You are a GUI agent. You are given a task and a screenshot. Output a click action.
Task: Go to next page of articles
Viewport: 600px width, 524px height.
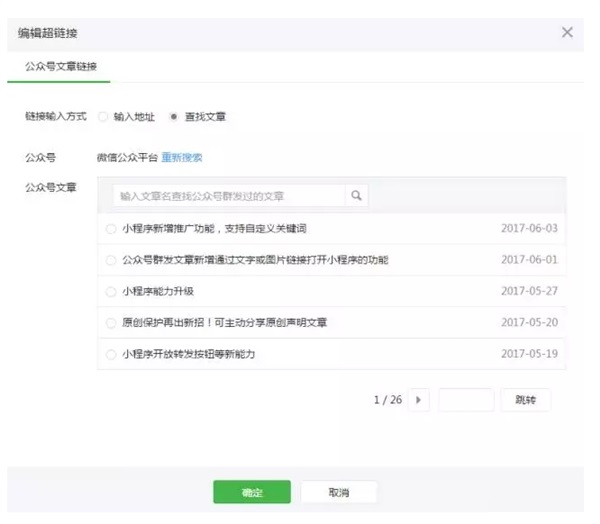coord(418,400)
